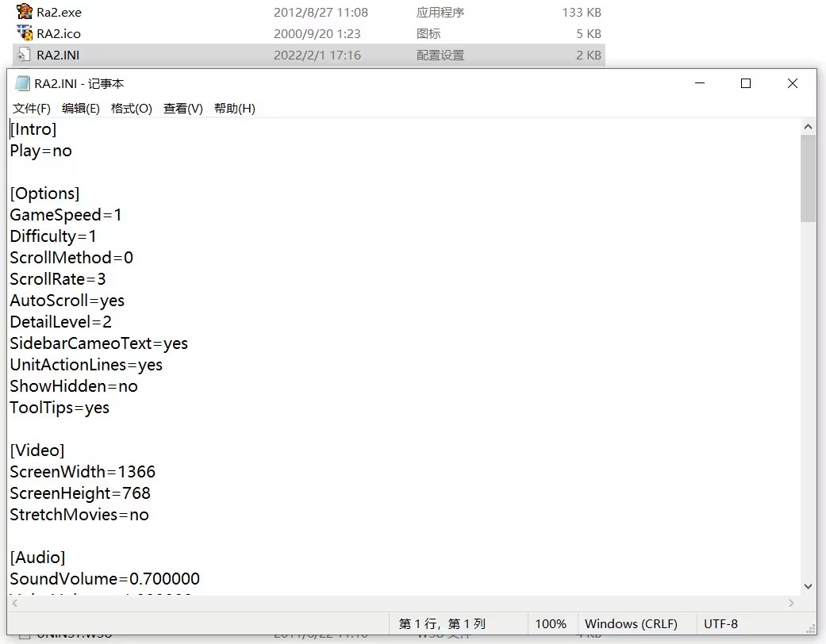Click the 应用程序 type cell for Ra2.exe

pyautogui.click(x=440, y=12)
